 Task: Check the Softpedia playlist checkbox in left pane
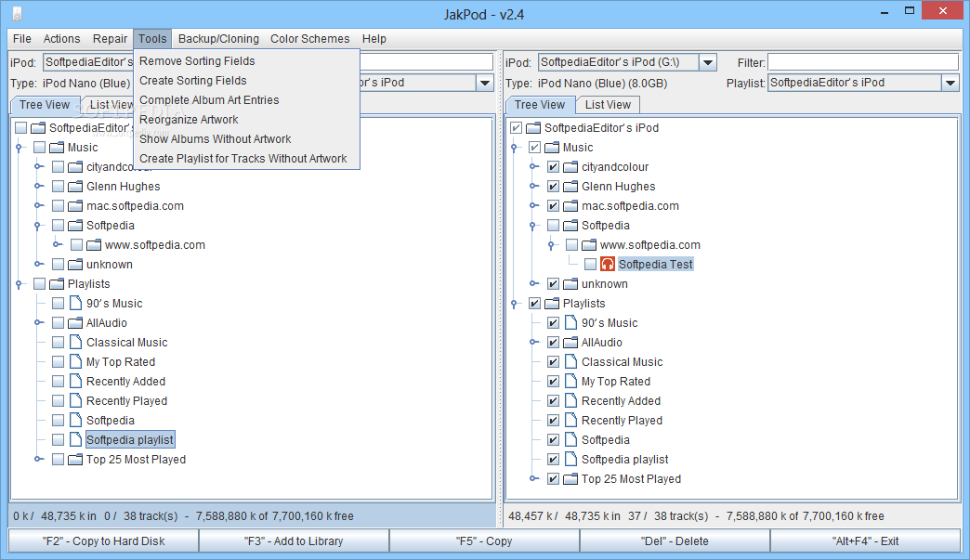coord(59,439)
